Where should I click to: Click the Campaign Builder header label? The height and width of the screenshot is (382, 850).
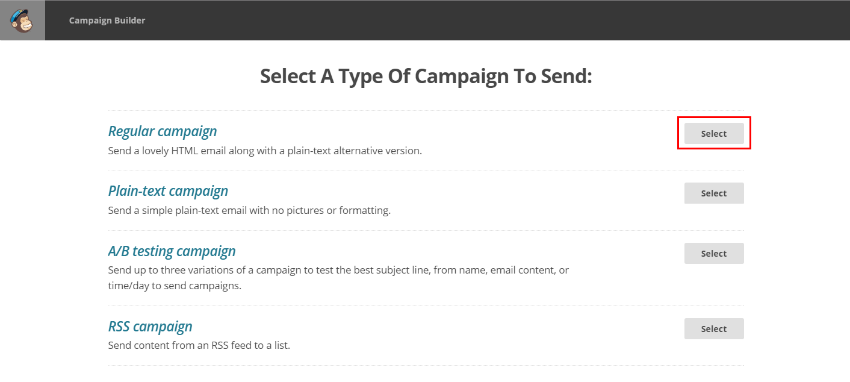point(107,21)
